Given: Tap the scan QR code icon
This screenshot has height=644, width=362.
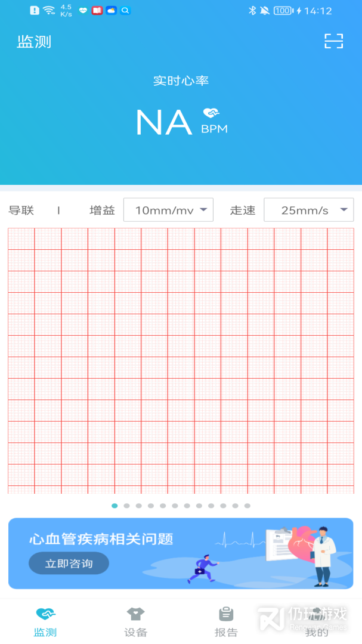Looking at the screenshot, I should click(x=333, y=41).
